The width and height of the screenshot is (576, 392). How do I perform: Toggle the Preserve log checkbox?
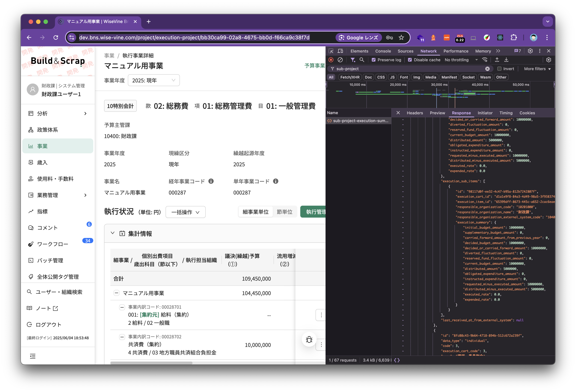click(373, 60)
